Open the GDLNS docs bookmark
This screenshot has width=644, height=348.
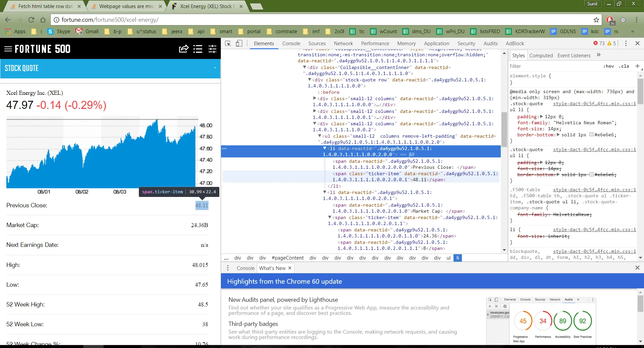click(x=563, y=31)
